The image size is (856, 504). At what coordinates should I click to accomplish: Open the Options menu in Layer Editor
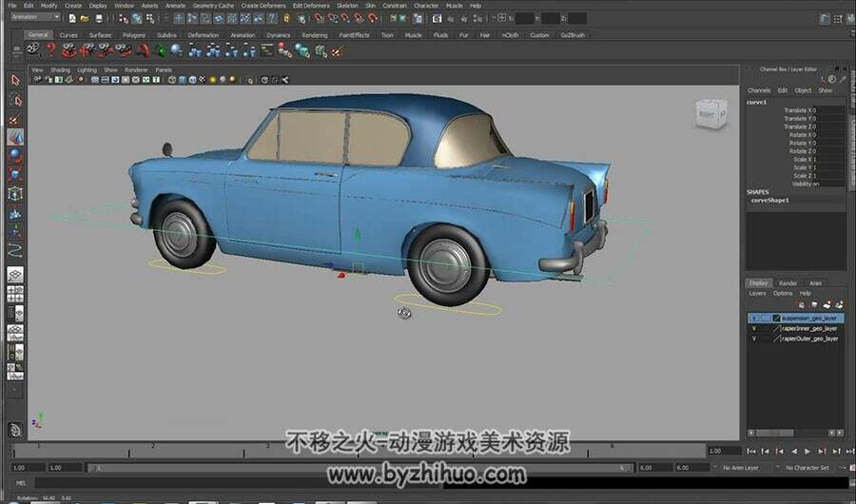(783, 293)
